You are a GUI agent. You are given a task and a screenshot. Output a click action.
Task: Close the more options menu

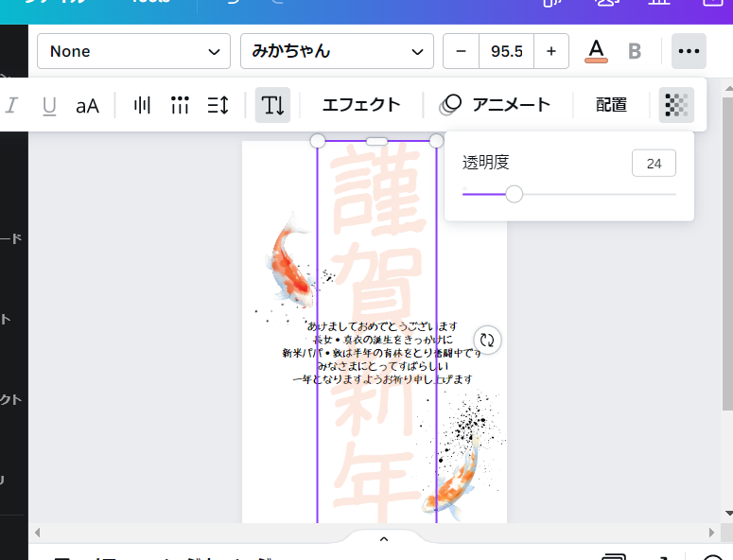[x=689, y=51]
